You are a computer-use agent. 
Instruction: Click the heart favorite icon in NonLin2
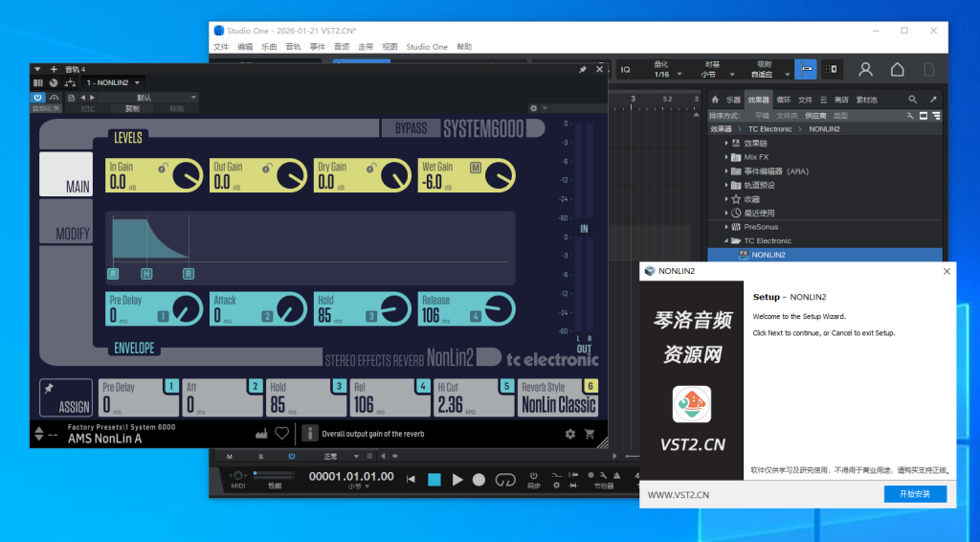(x=281, y=434)
